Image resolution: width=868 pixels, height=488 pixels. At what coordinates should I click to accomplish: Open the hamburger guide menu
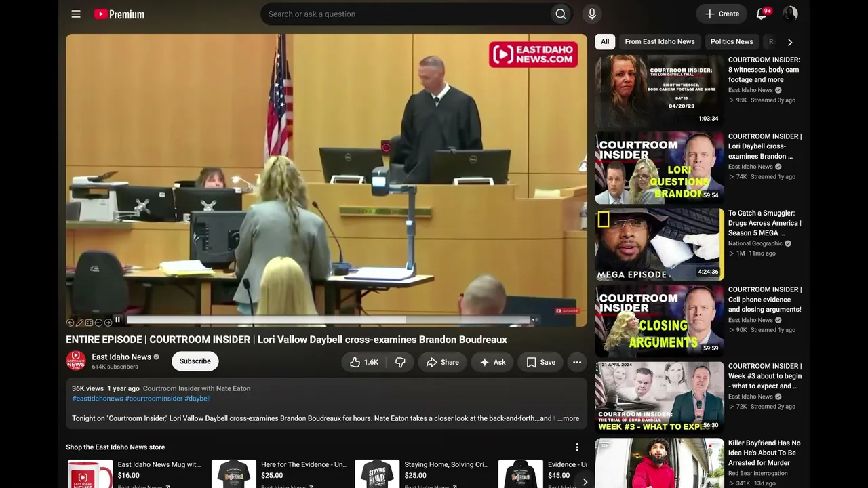coord(76,14)
